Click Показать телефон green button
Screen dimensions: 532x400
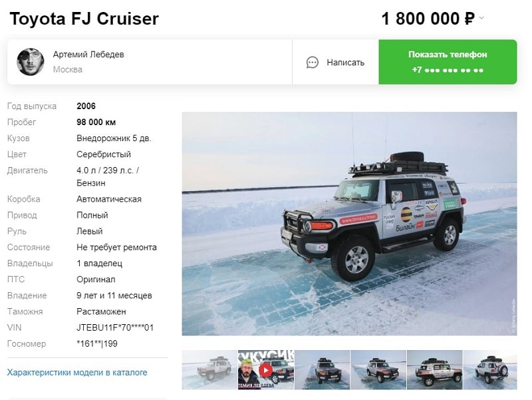[x=448, y=62]
